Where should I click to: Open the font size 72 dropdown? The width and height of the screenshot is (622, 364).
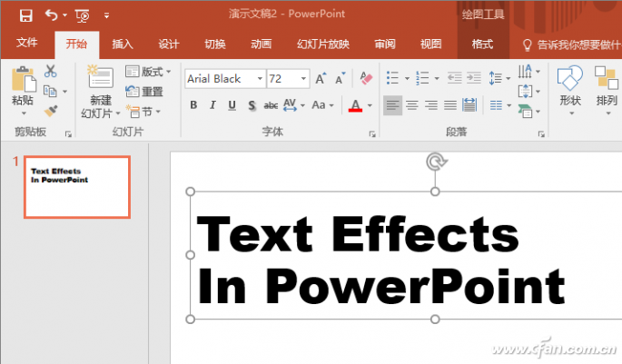303,78
